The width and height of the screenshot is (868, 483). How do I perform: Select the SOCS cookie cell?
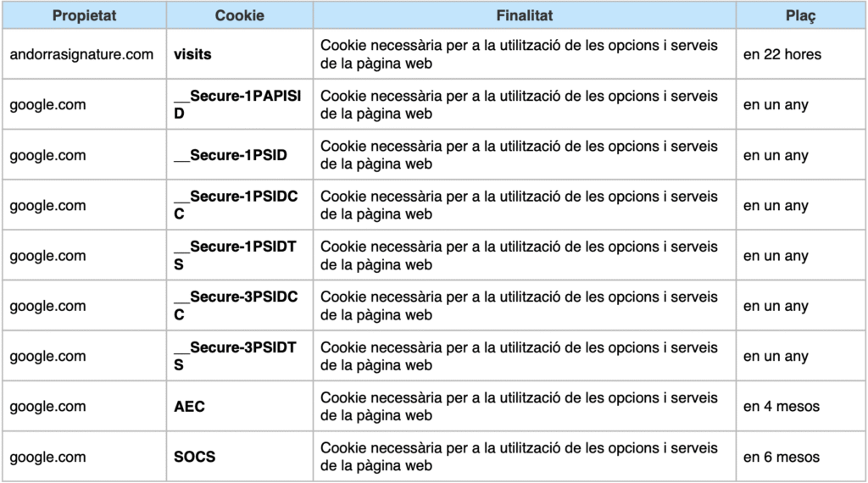195,457
